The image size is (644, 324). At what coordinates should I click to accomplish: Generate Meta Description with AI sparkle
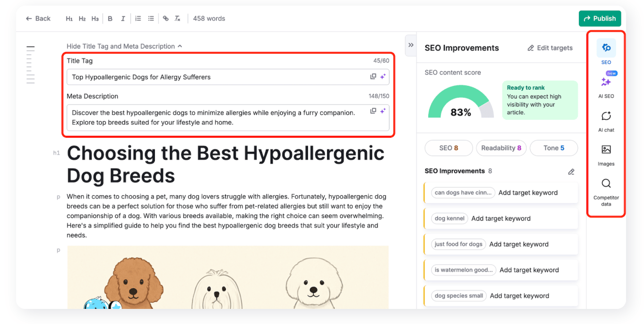pos(383,111)
